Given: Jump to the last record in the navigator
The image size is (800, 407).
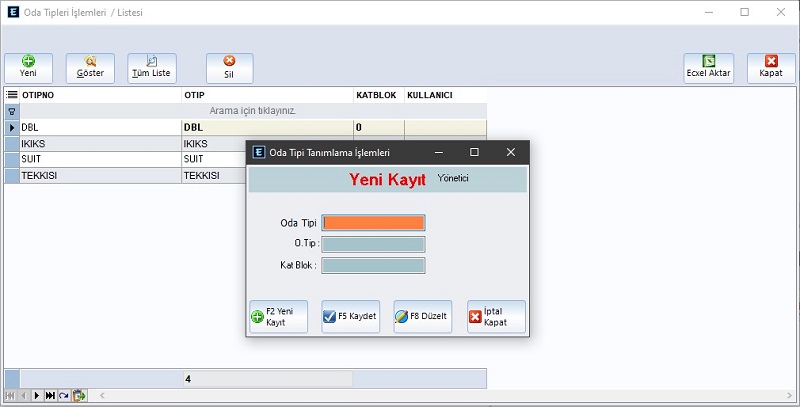Looking at the screenshot, I should [50, 395].
